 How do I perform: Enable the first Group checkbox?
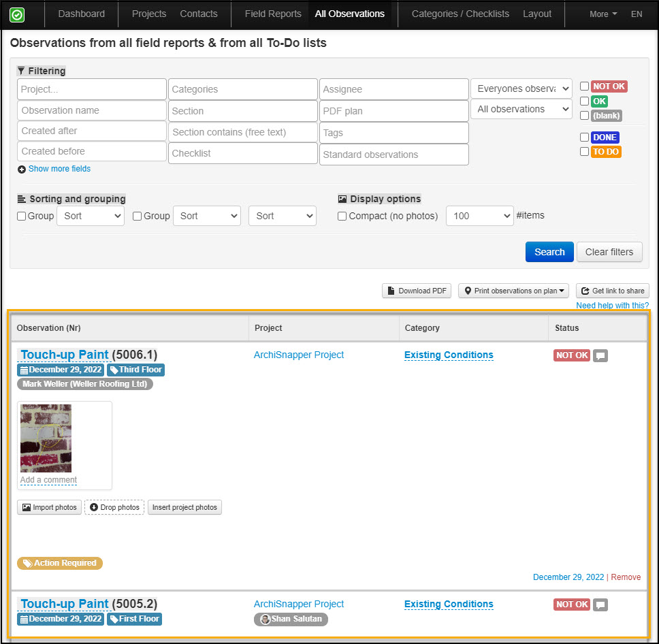coord(21,216)
